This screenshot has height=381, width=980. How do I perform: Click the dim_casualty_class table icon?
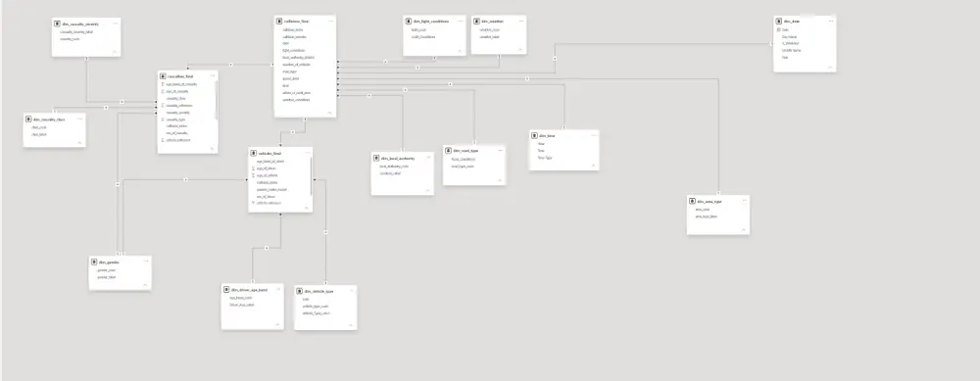point(28,119)
